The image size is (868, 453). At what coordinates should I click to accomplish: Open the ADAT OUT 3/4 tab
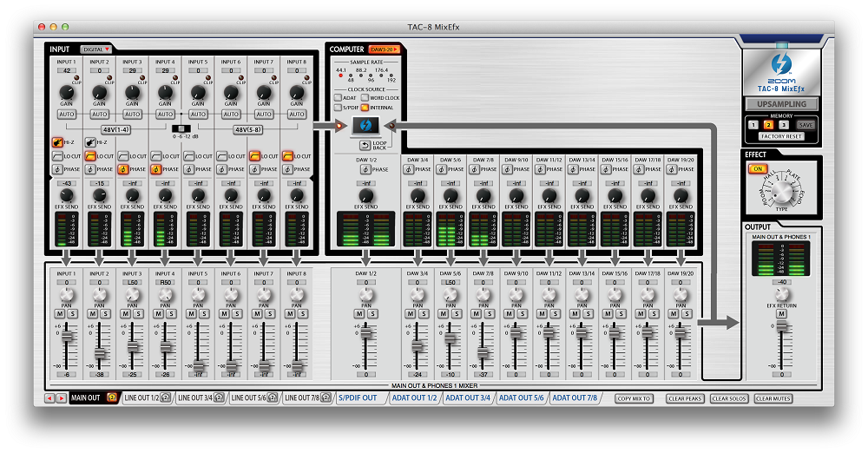pyautogui.click(x=467, y=398)
